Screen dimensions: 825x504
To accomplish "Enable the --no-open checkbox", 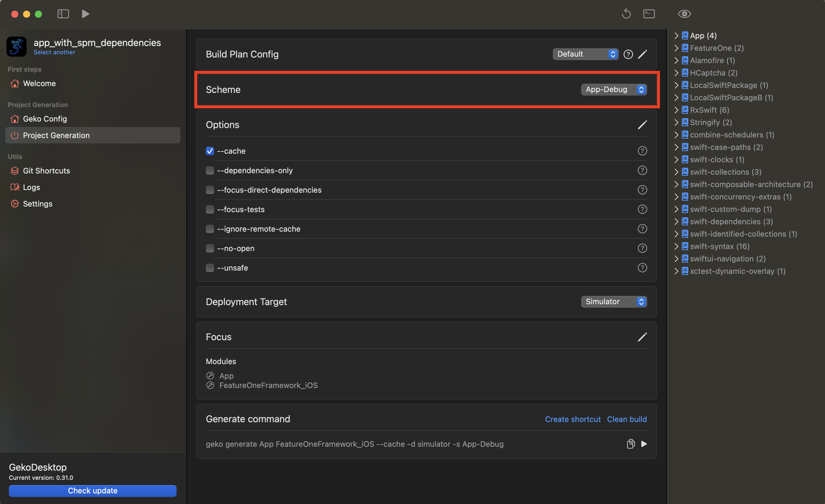I will coord(210,248).
